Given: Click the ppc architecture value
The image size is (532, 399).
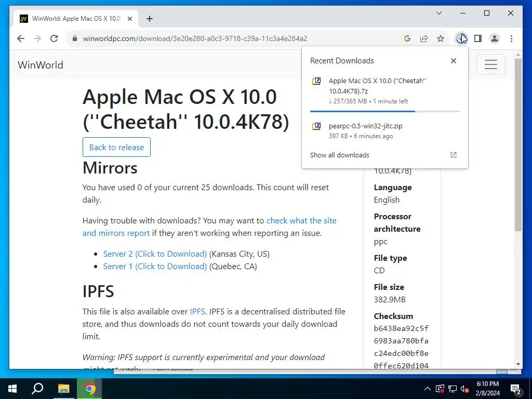Looking at the screenshot, I should click(x=380, y=242).
